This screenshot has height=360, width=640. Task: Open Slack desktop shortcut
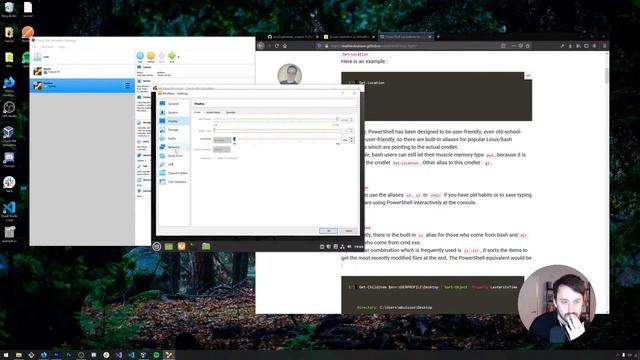click(x=9, y=184)
